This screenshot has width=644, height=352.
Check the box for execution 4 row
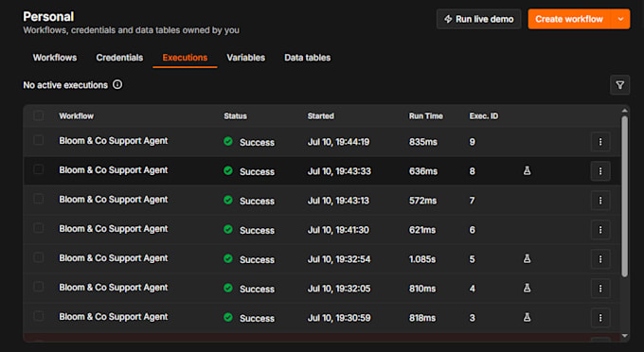[39, 287]
